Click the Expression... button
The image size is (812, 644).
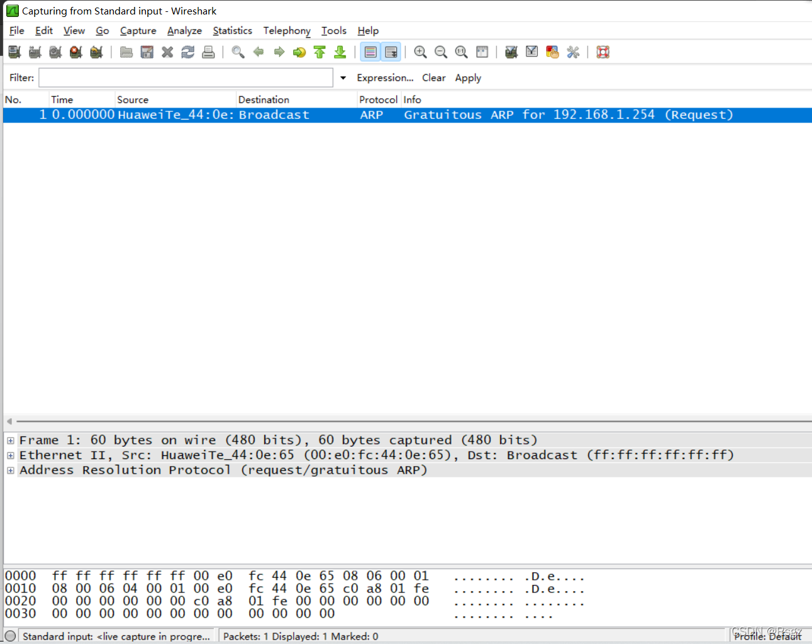(x=385, y=77)
